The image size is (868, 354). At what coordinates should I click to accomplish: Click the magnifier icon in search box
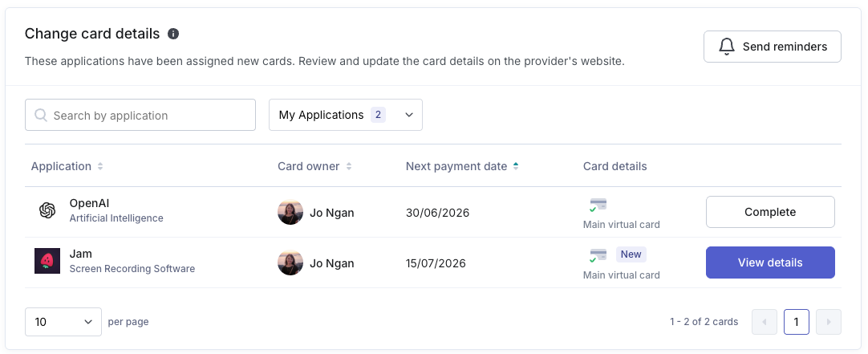(41, 115)
